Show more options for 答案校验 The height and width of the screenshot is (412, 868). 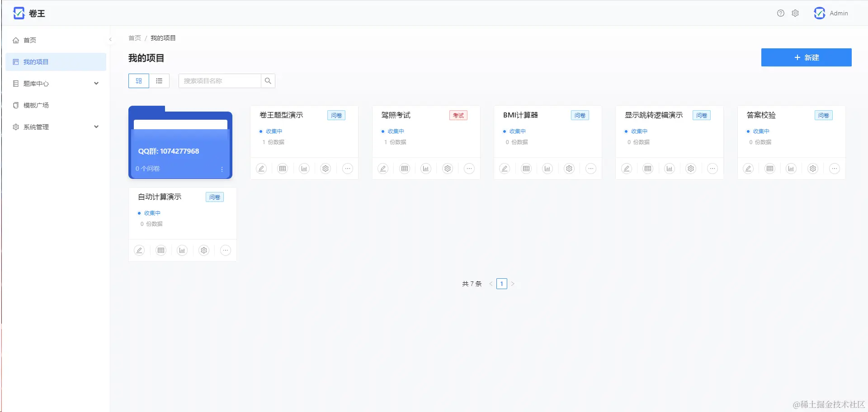tap(835, 169)
